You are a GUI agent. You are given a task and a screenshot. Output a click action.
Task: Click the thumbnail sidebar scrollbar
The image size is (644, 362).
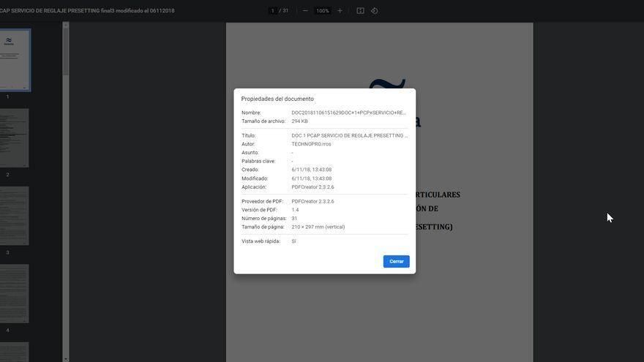point(66,51)
